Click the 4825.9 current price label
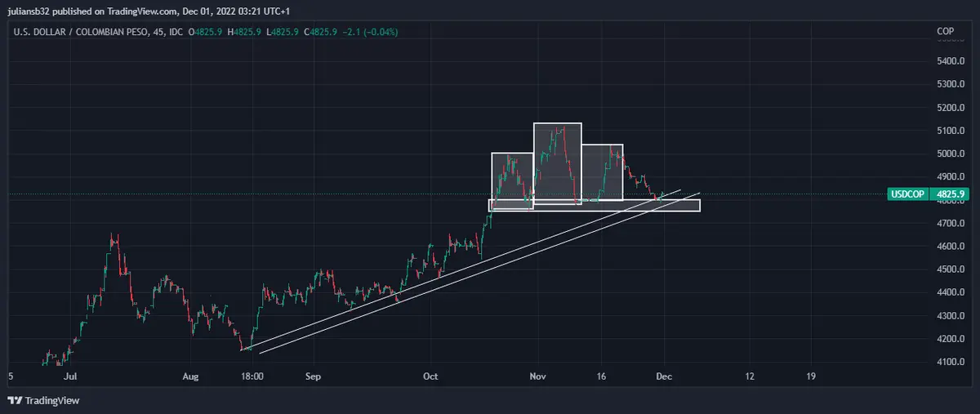The height and width of the screenshot is (414, 980). [x=951, y=194]
